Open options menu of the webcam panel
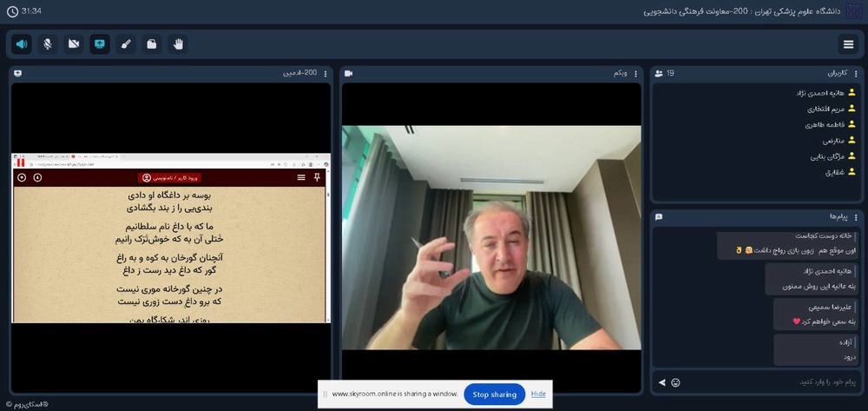This screenshot has width=868, height=411. 635,74
